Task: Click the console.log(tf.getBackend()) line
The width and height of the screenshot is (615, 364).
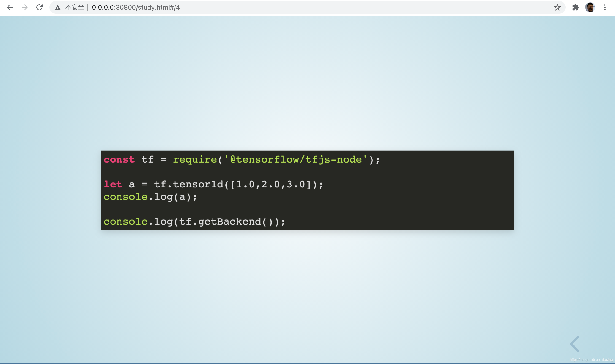Action: pyautogui.click(x=194, y=222)
